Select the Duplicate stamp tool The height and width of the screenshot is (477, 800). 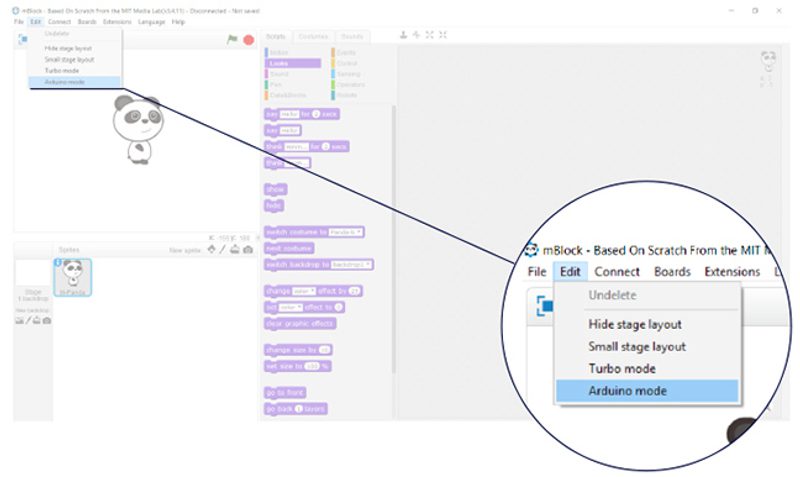click(x=403, y=35)
